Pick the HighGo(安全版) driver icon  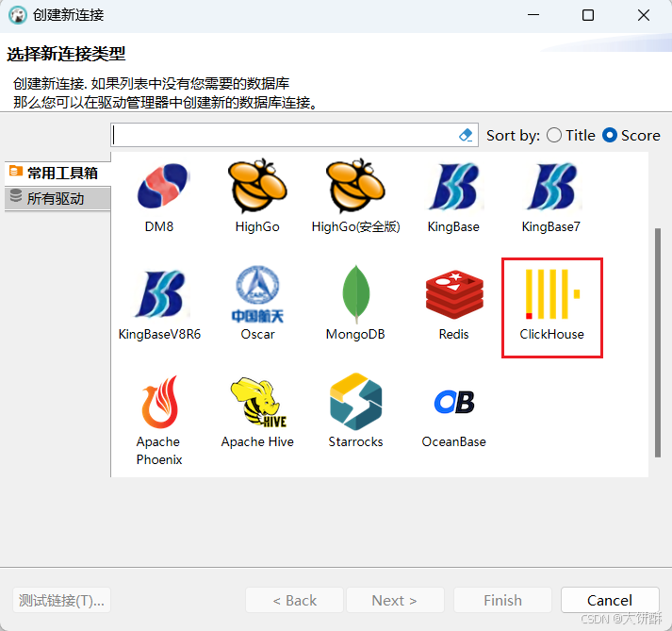point(355,186)
